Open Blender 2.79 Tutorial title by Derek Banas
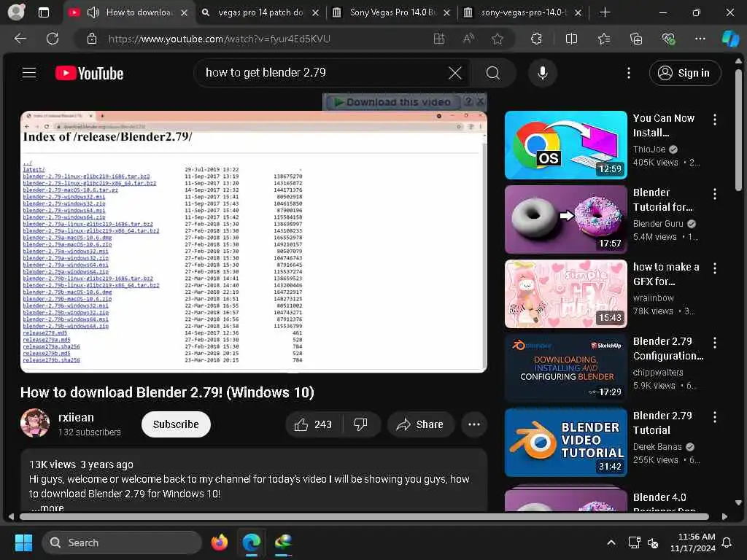Screen dimensions: 747x560 [x=662, y=423]
